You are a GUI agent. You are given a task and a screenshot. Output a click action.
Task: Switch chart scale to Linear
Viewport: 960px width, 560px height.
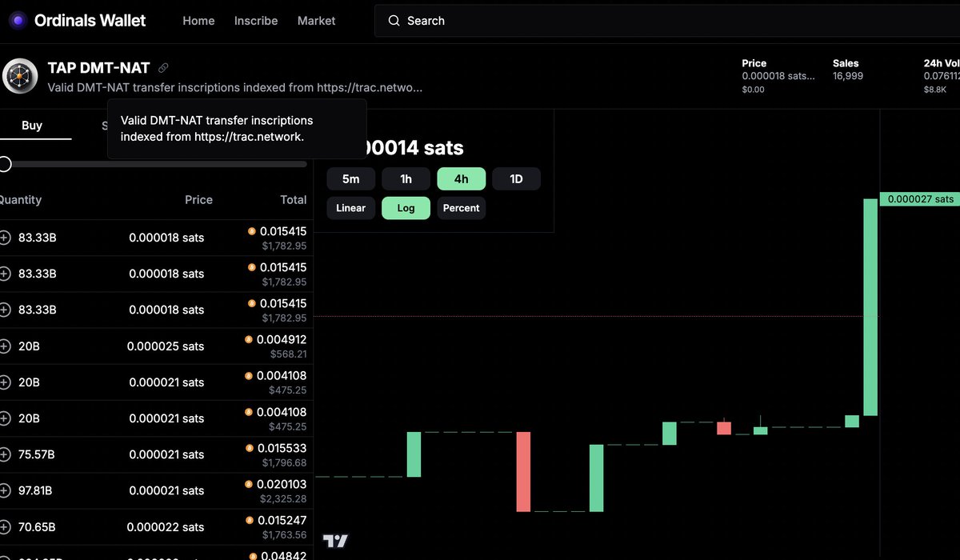(350, 208)
